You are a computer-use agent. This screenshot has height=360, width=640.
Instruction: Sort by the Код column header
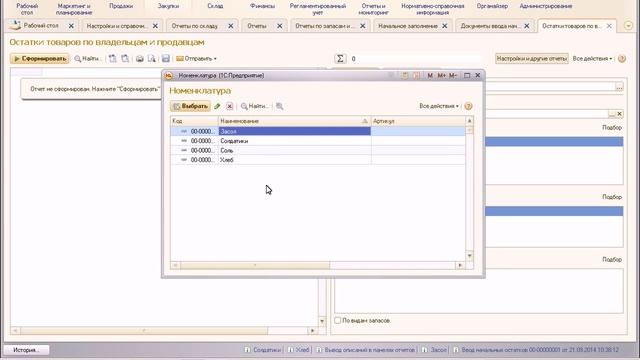194,121
